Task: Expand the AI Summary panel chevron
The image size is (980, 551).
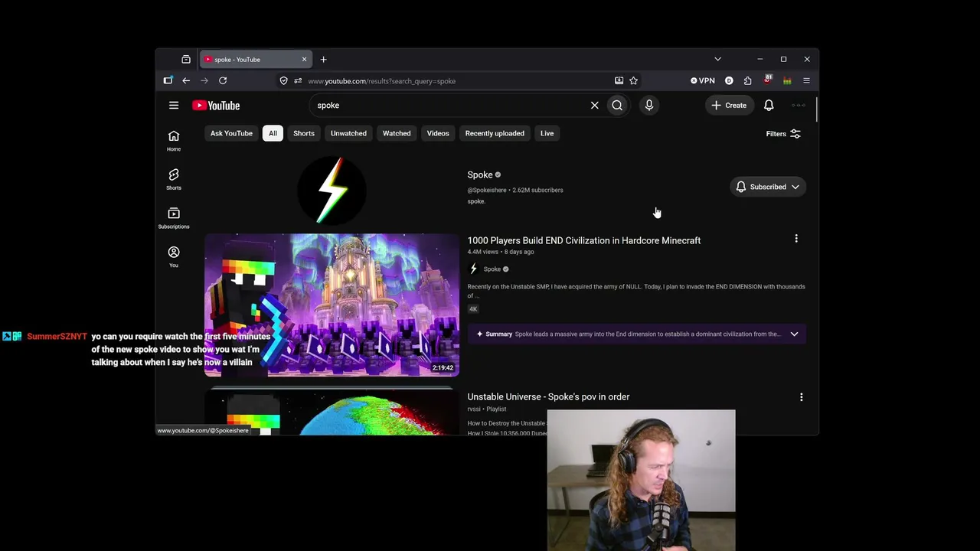Action: (x=794, y=334)
